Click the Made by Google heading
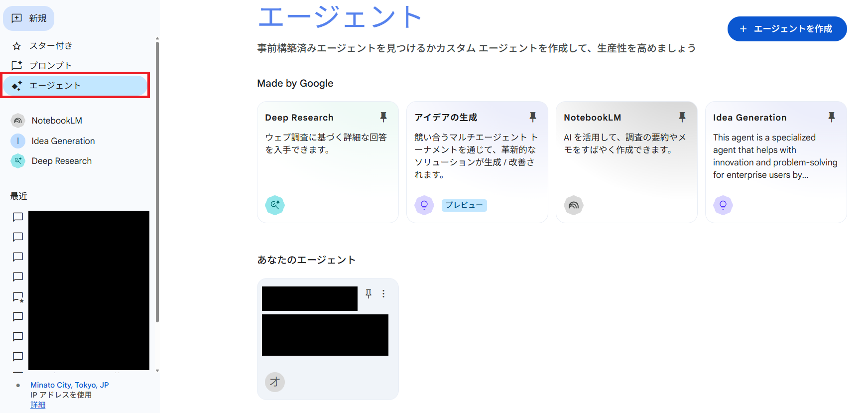 point(295,83)
